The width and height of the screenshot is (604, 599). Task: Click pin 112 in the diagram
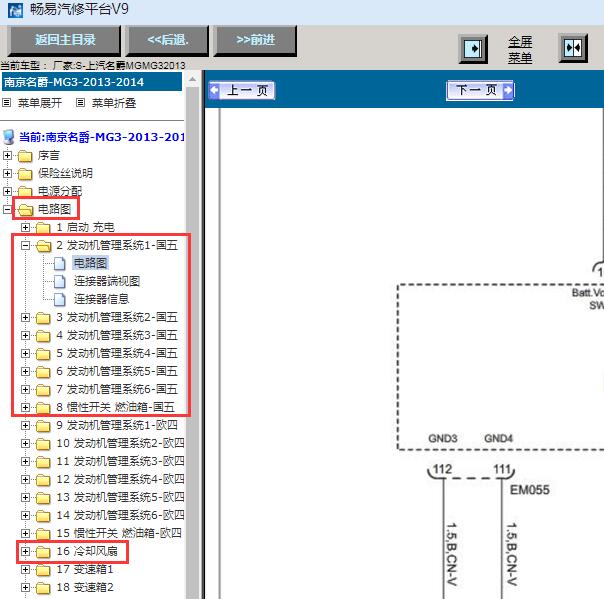coord(442,469)
